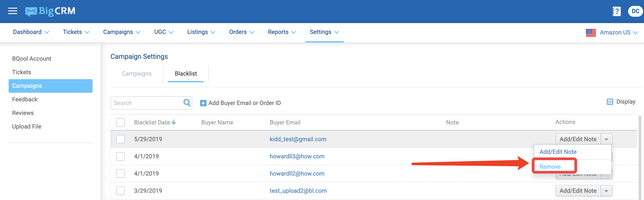Open Tickets in the sidebar

[x=22, y=72]
